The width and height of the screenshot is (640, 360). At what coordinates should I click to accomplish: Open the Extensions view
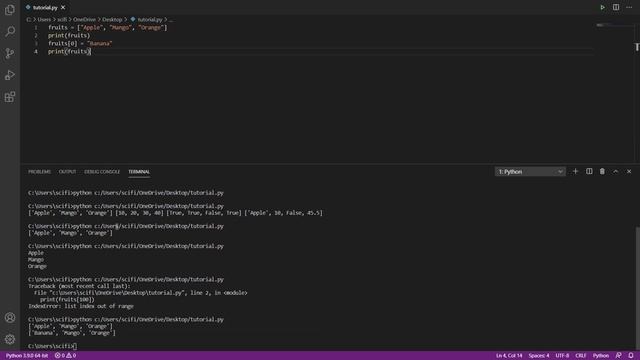(x=10, y=97)
